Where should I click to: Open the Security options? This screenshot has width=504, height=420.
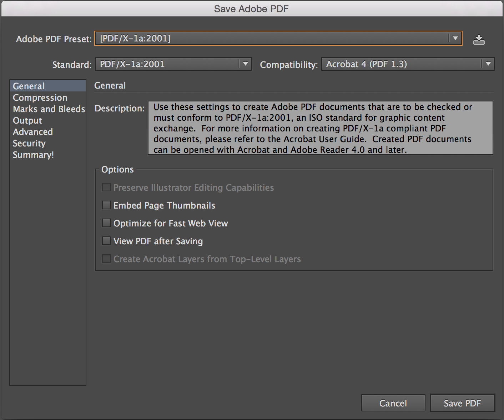48,143
